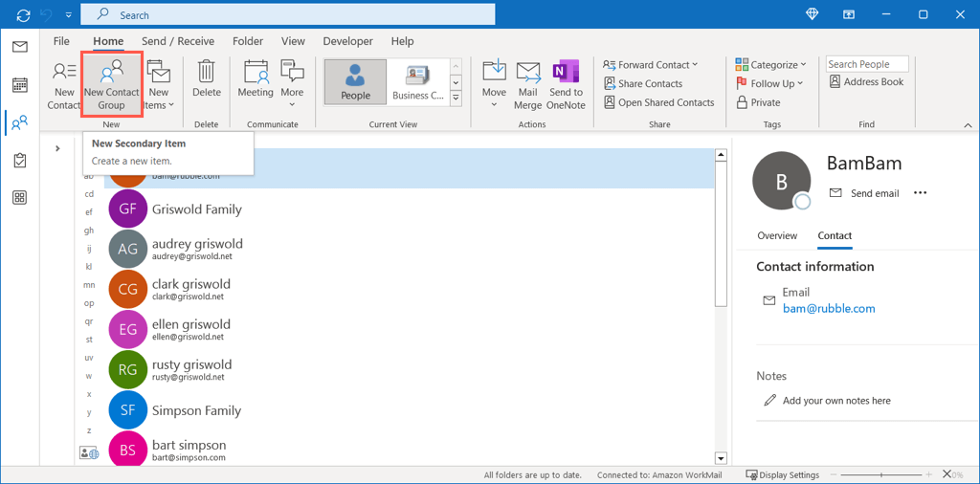
Task: Open the Send / Receive ribbon tab
Action: 178,41
